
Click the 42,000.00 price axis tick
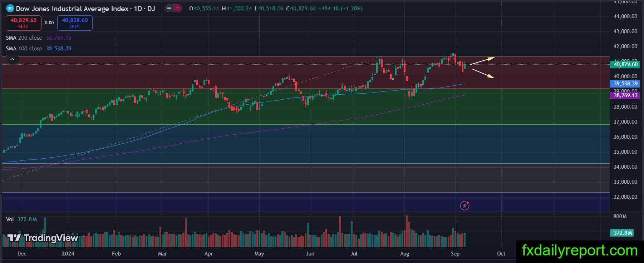coord(625,46)
